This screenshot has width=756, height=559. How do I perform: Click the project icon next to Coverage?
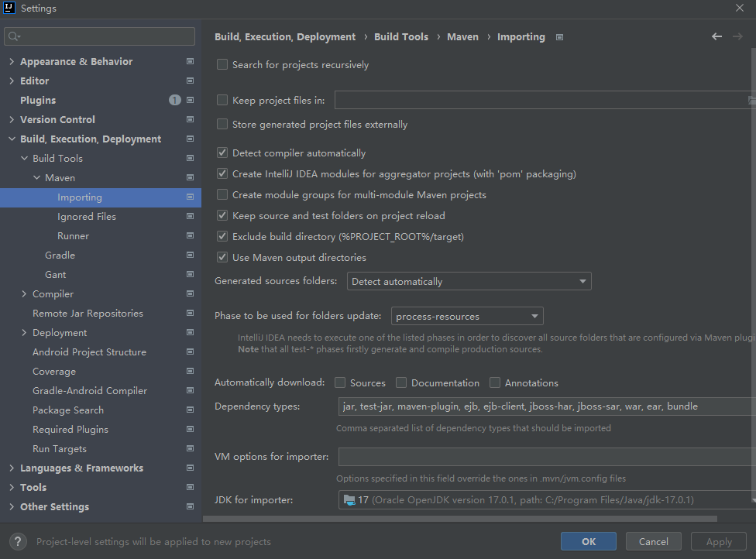pyautogui.click(x=190, y=371)
